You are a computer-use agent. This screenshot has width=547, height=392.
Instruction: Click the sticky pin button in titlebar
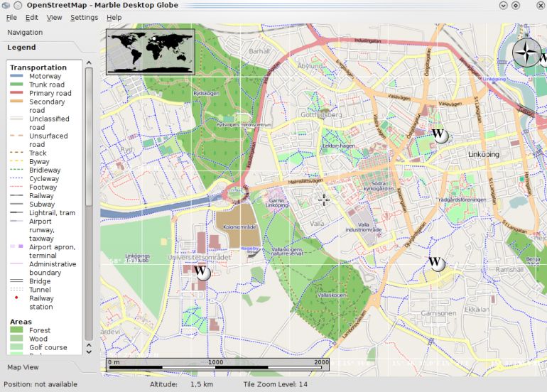tap(18, 5)
